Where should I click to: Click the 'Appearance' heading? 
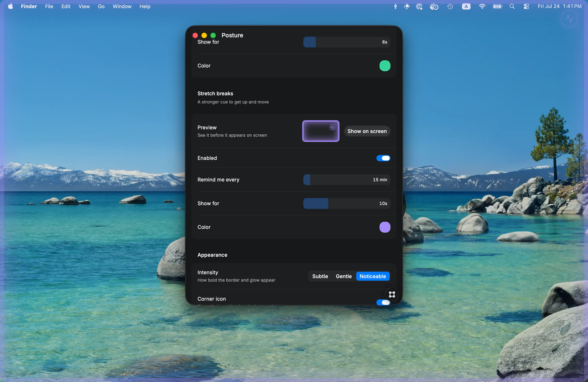click(212, 255)
